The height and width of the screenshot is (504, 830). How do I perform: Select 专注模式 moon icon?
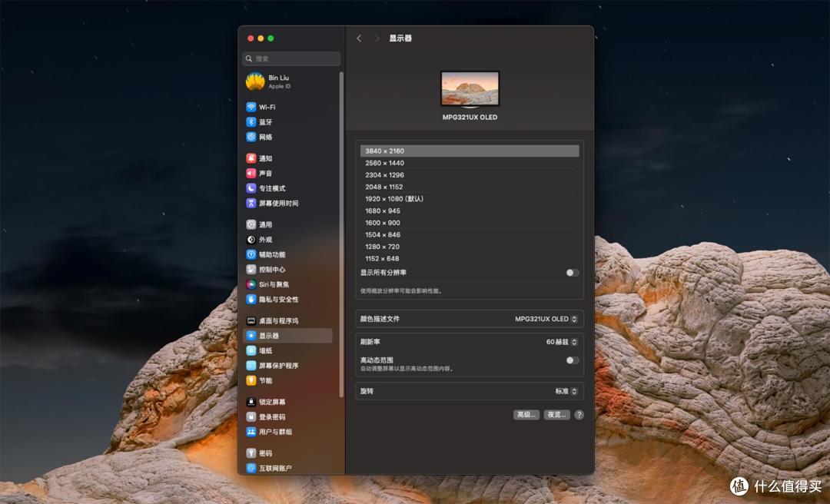point(251,188)
